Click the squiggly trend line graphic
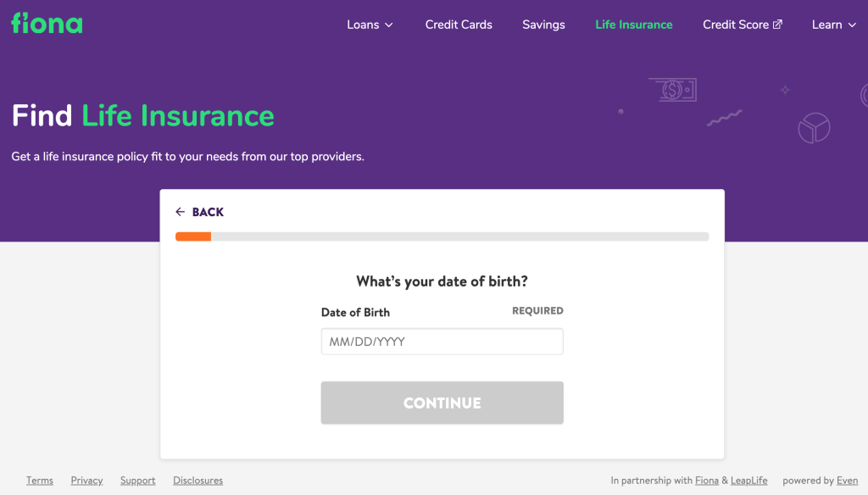The image size is (868, 495). (x=725, y=118)
